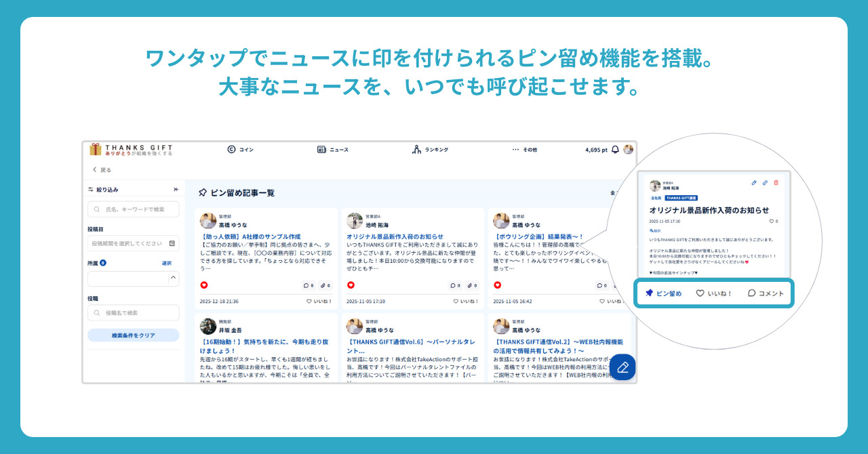Go back using the 戻る link
This screenshot has width=868, height=454.
(102, 170)
